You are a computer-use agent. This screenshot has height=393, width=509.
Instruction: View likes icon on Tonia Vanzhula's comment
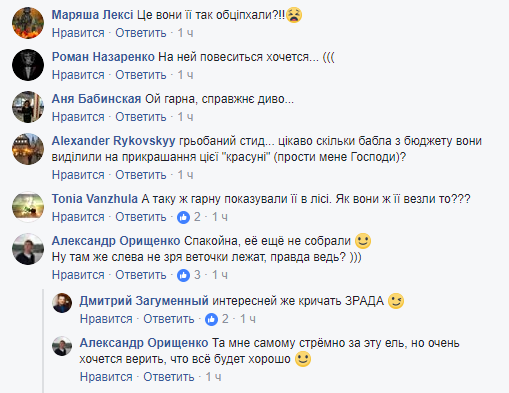point(183,217)
